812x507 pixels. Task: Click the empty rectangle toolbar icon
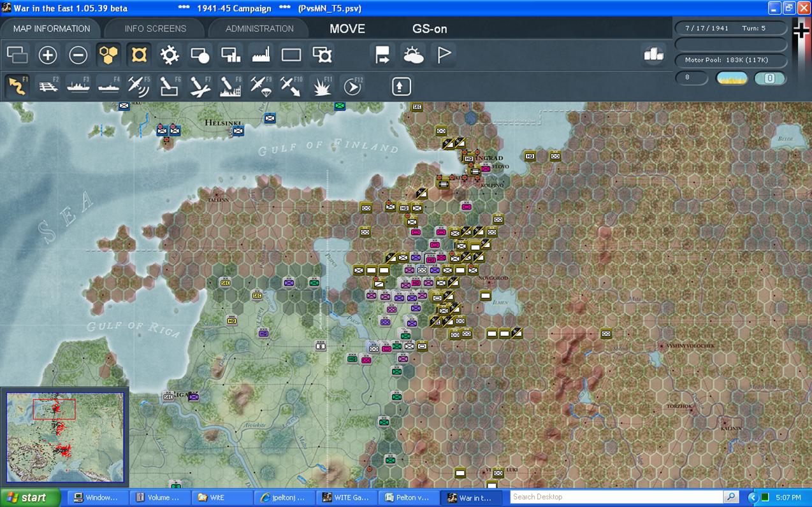(291, 55)
